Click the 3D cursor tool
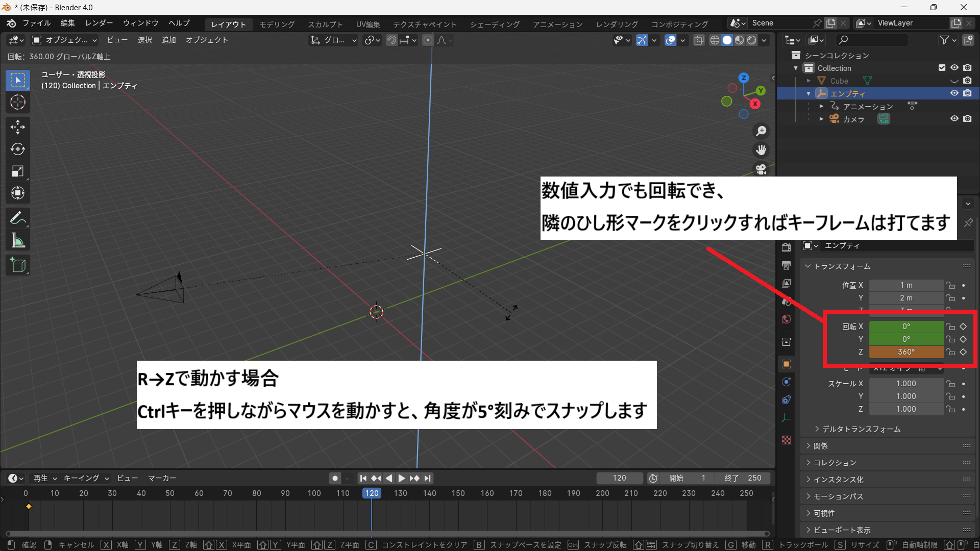Image resolution: width=980 pixels, height=551 pixels. click(x=18, y=103)
